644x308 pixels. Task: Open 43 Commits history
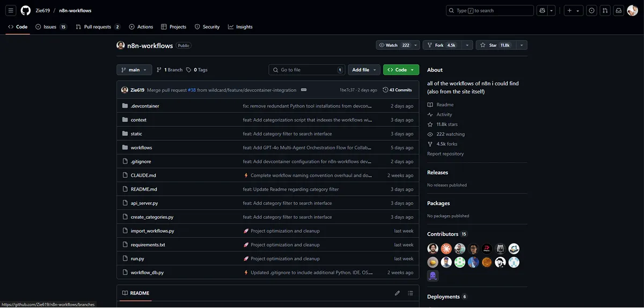click(x=397, y=90)
